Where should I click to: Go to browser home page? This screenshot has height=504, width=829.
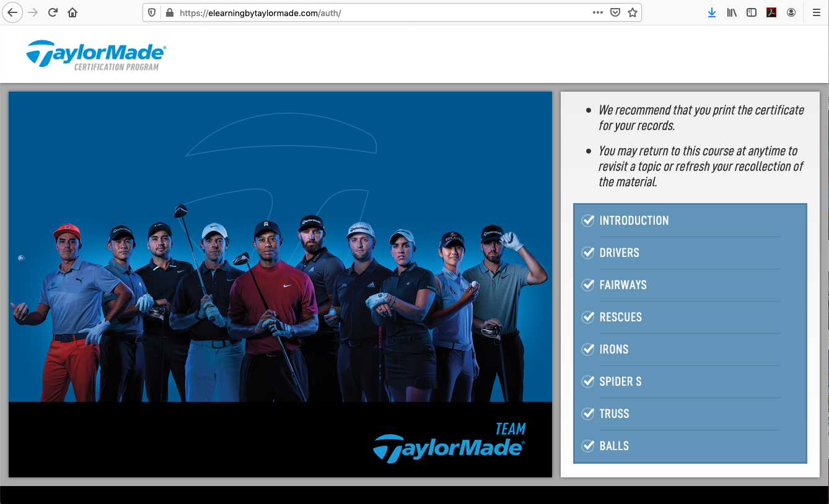pos(72,12)
